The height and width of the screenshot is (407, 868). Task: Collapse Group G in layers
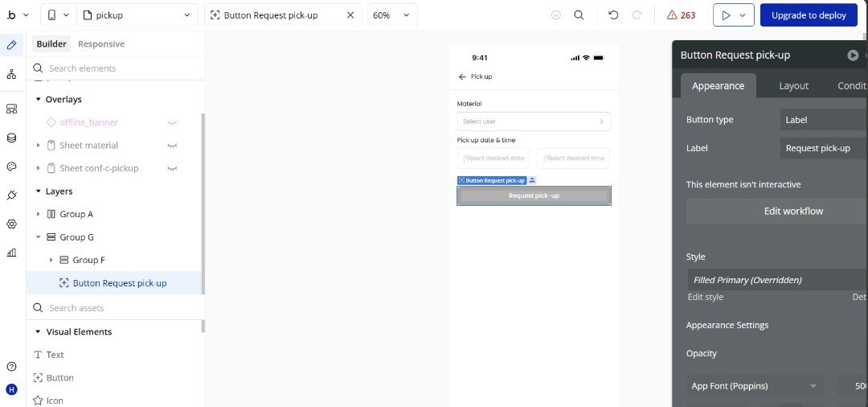39,237
